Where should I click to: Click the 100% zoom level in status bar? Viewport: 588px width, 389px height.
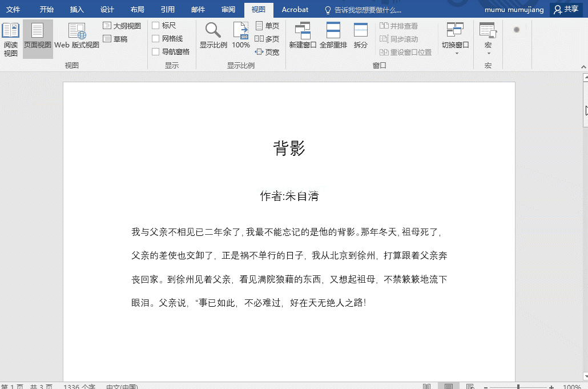(572, 386)
